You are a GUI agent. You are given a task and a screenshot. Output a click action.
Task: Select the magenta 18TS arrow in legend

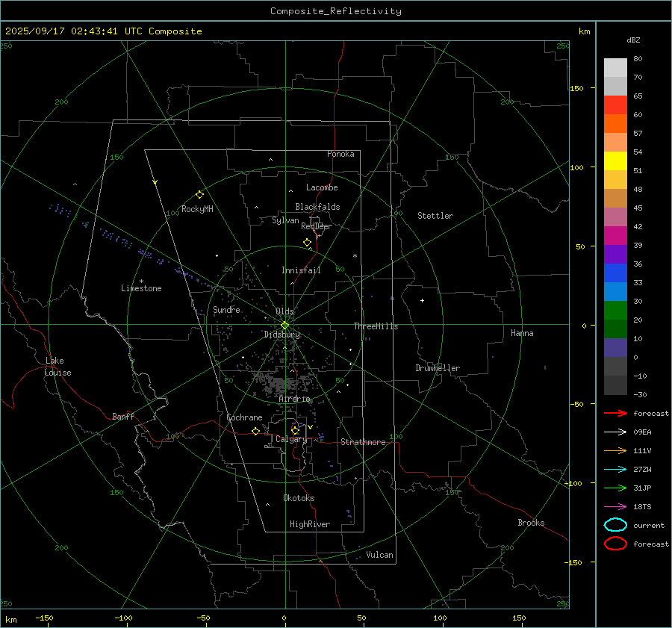click(x=615, y=506)
